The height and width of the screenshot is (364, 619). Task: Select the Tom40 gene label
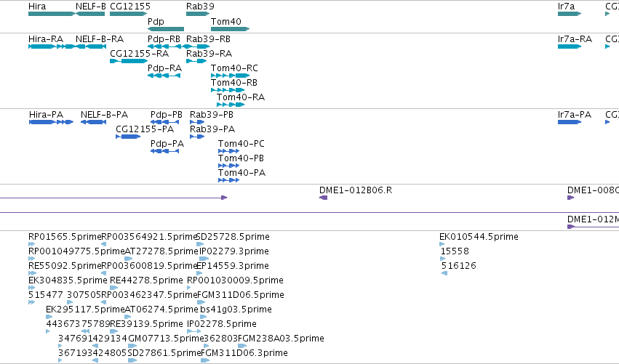225,22
